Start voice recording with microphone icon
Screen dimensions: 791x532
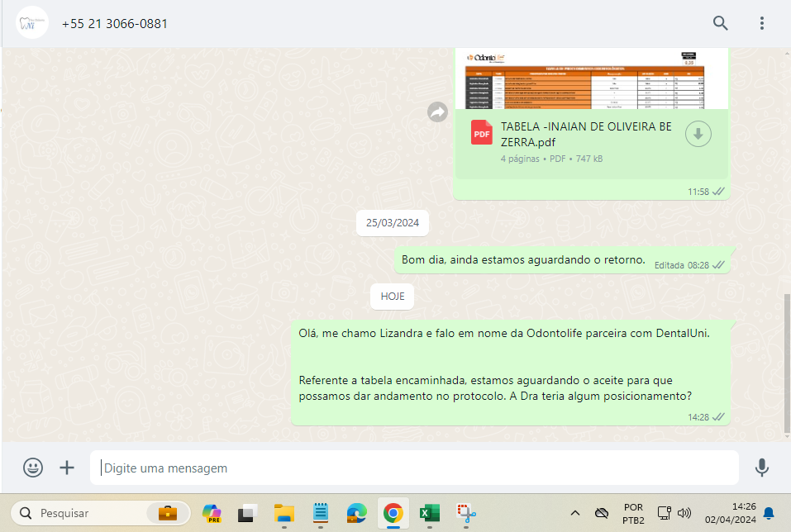click(762, 468)
